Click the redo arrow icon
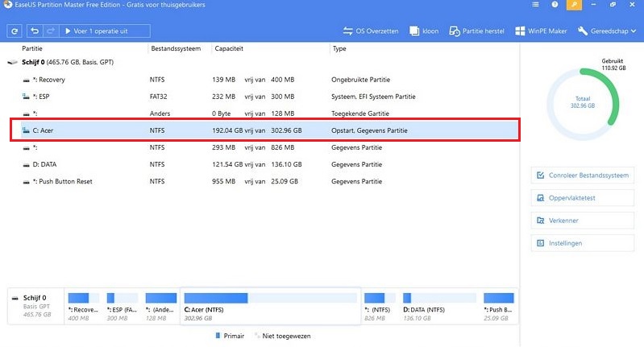This screenshot has height=347, width=644. pyautogui.click(x=51, y=31)
